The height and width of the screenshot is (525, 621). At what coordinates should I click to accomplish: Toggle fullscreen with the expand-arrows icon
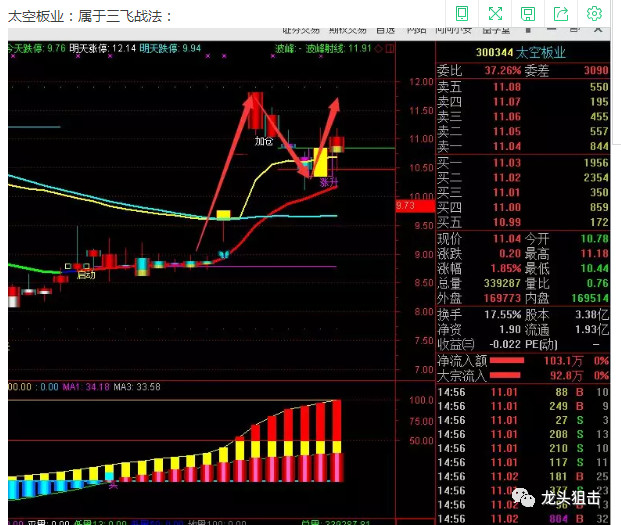495,13
